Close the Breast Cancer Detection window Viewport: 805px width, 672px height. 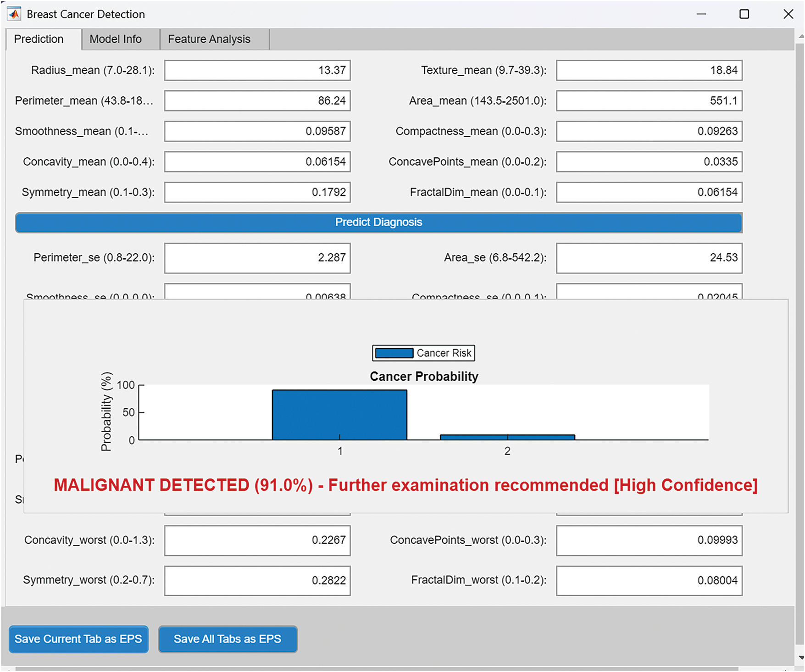788,14
